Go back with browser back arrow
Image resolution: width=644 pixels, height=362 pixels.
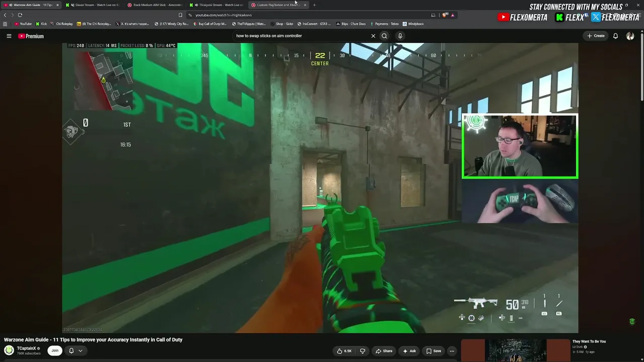point(5,15)
